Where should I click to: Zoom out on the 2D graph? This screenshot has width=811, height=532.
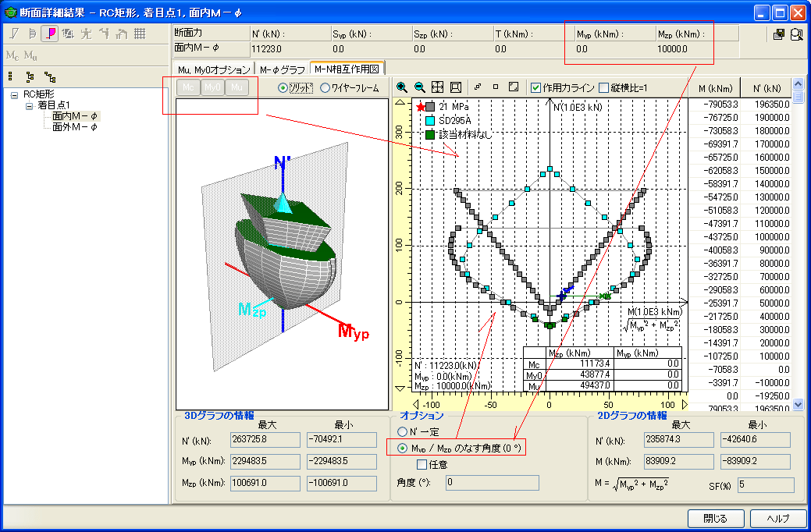click(x=420, y=87)
